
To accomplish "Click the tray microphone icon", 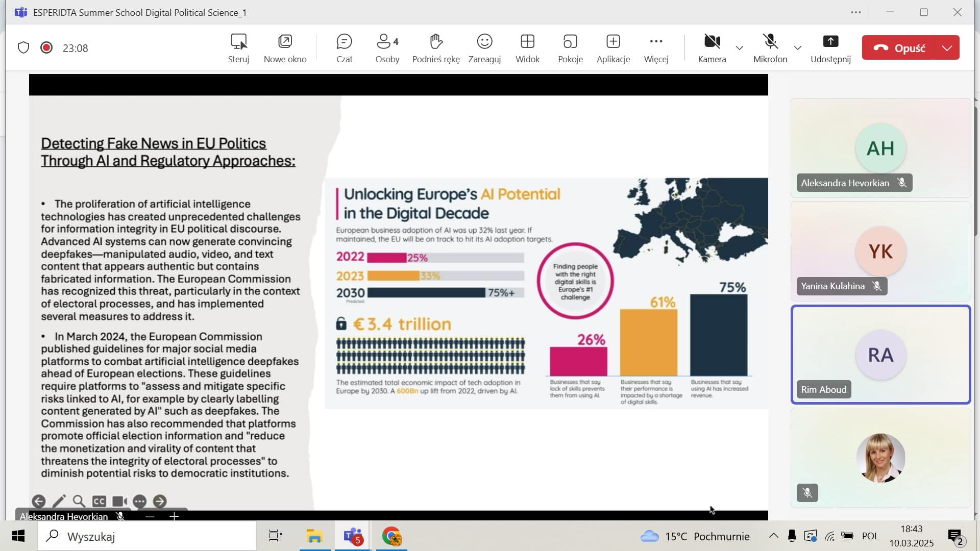I will [792, 536].
